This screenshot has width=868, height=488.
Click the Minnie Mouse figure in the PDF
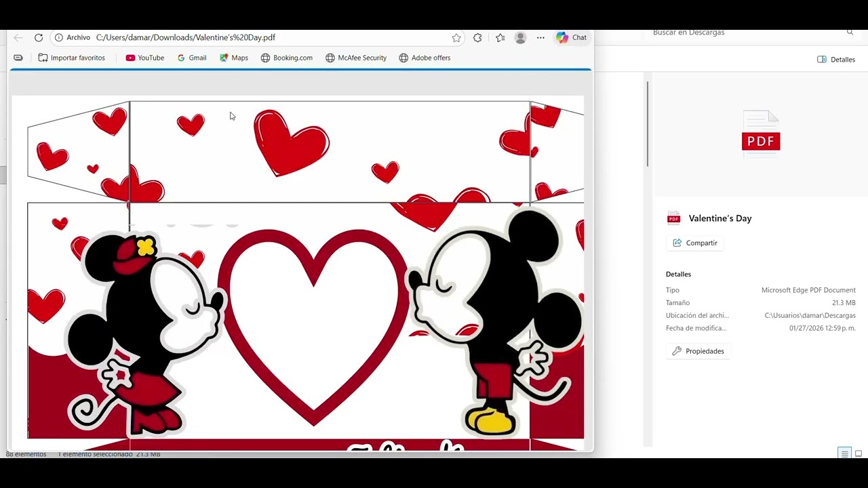click(x=146, y=332)
